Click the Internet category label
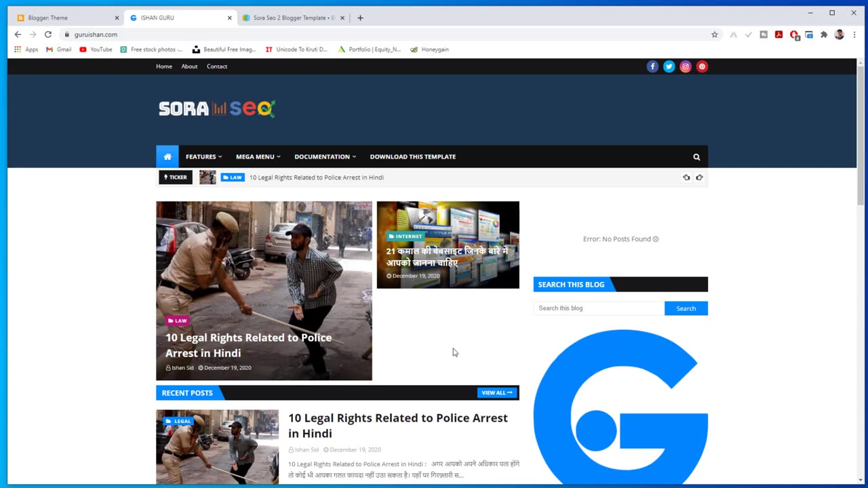Viewport: 868px width, 488px height. pyautogui.click(x=406, y=237)
